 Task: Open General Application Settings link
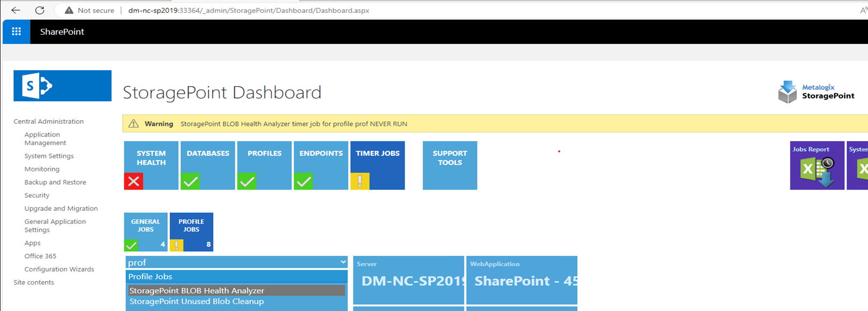[55, 225]
